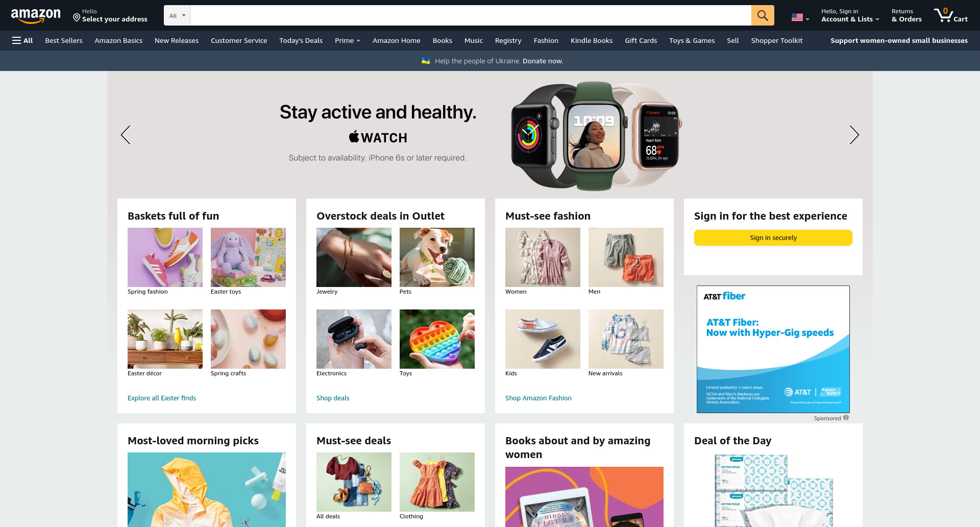This screenshot has height=527, width=980.
Task: Open the US flag language selector
Action: pyautogui.click(x=800, y=17)
